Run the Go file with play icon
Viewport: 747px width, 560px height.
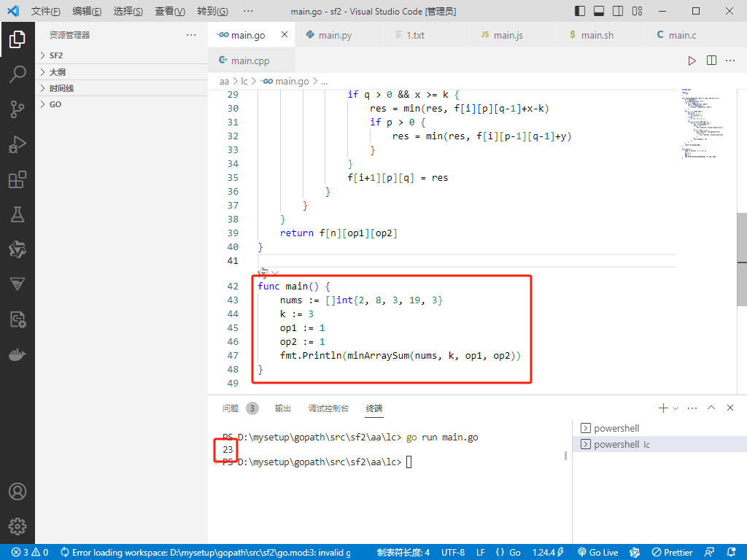(692, 61)
